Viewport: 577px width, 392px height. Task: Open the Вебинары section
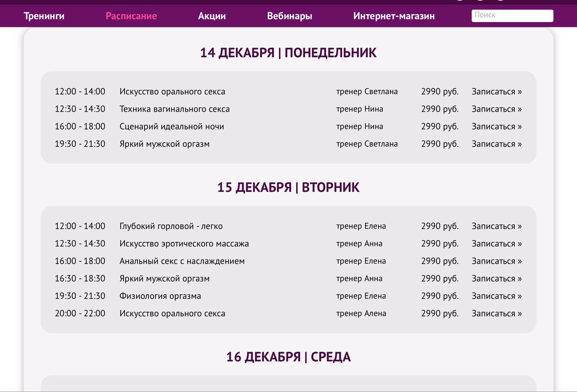click(x=289, y=16)
